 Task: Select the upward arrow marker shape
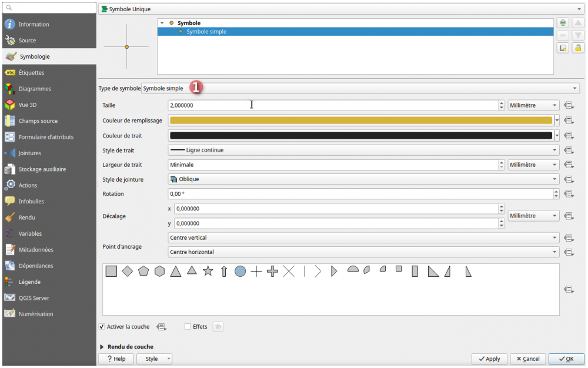(x=224, y=271)
